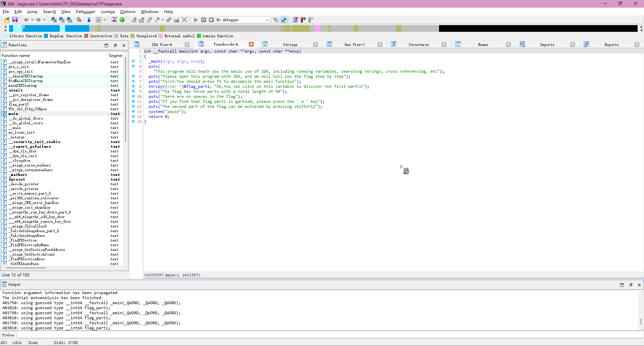Close the Pseudocode-A tab

(251, 44)
